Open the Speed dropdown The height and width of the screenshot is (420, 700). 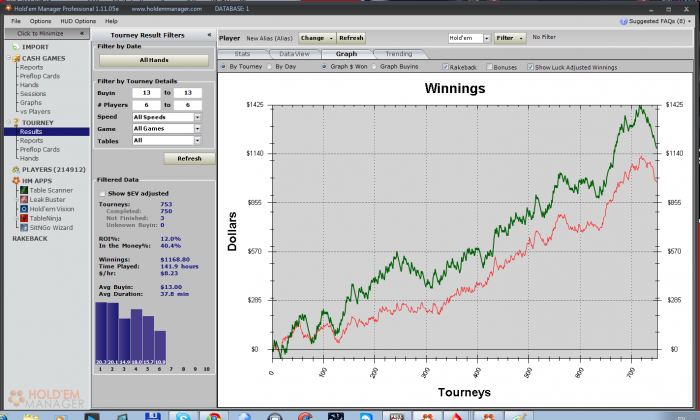[197, 117]
